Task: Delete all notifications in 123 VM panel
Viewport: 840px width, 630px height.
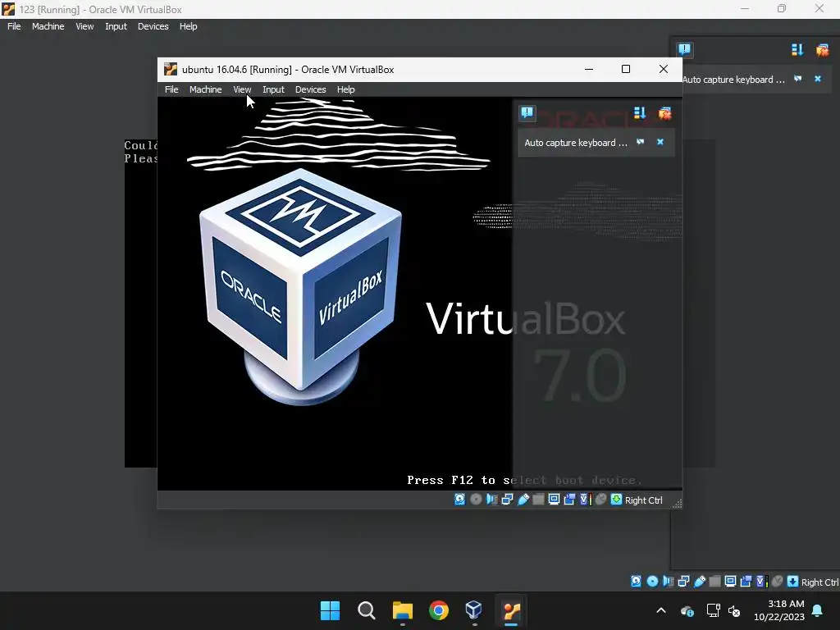Action: tap(822, 50)
